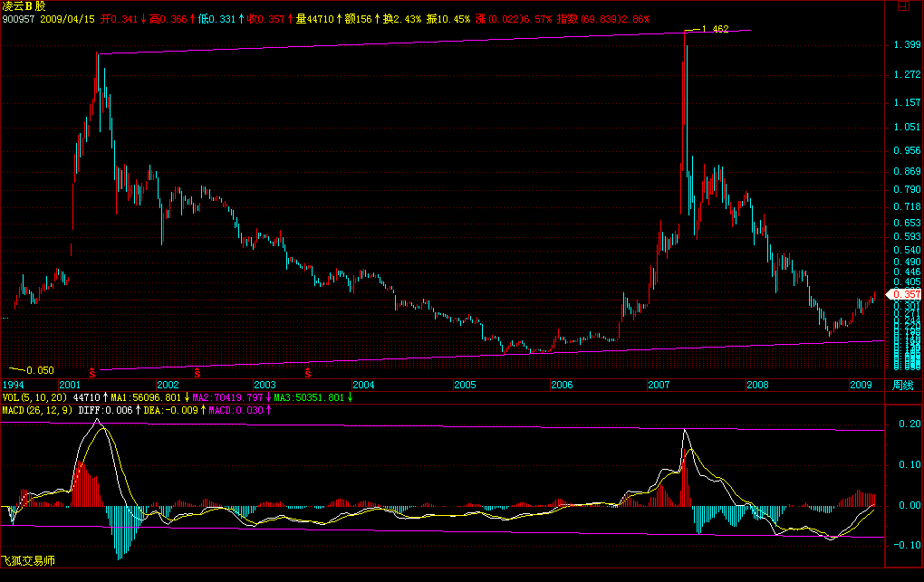Select the stock name 凌云B股
Screen dimensions: 924x582
click(24, 6)
